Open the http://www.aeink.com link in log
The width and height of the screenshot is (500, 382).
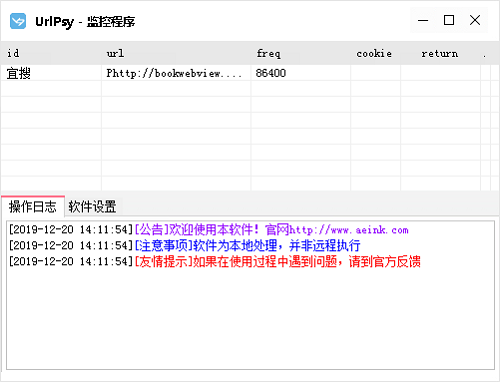349,230
